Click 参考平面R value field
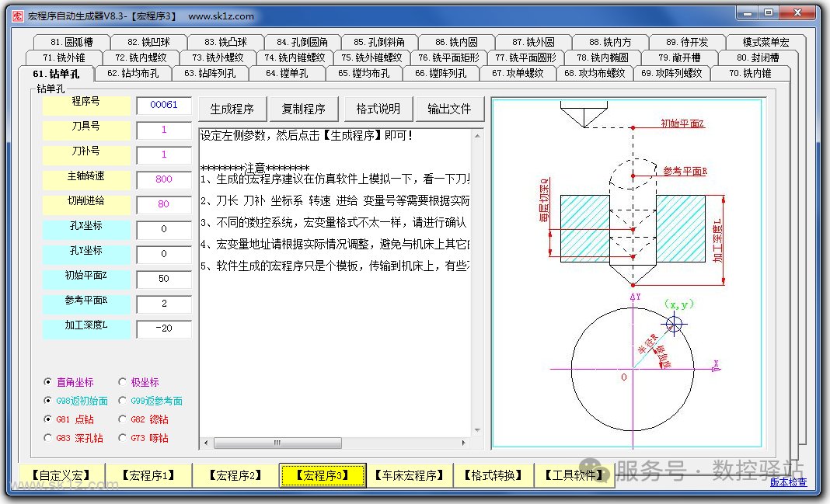Viewport: 830px width, 504px height. click(x=163, y=304)
